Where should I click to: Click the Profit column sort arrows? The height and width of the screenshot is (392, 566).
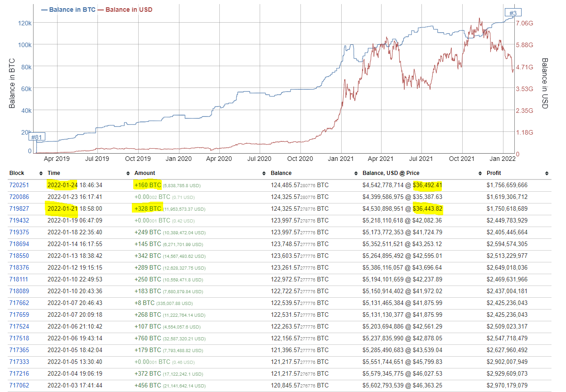[x=547, y=174]
